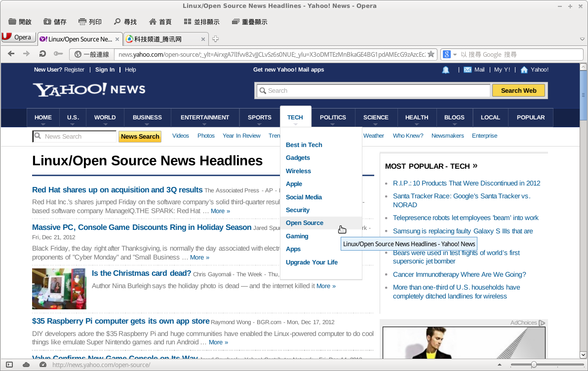588x371 pixels.
Task: Click the My Y! link
Action: click(502, 70)
